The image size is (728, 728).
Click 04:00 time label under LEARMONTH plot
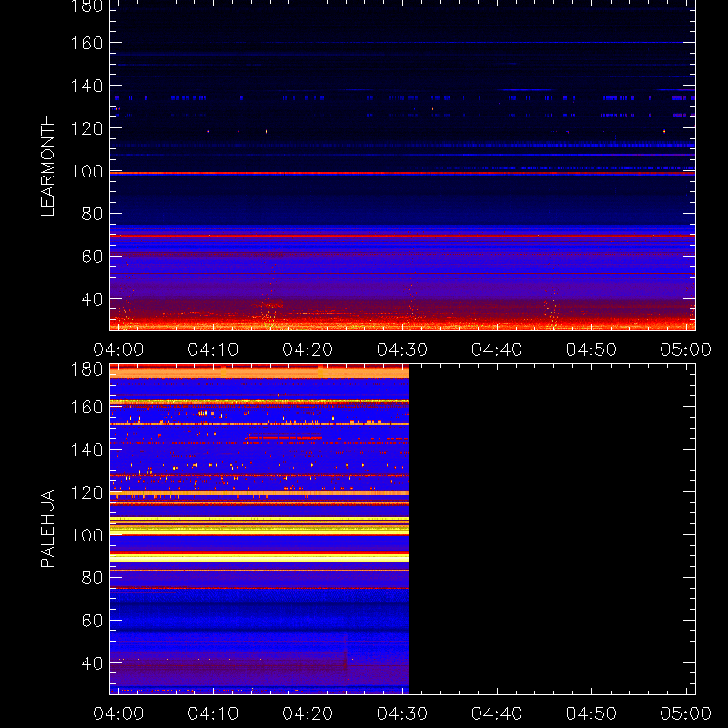pyautogui.click(x=118, y=349)
